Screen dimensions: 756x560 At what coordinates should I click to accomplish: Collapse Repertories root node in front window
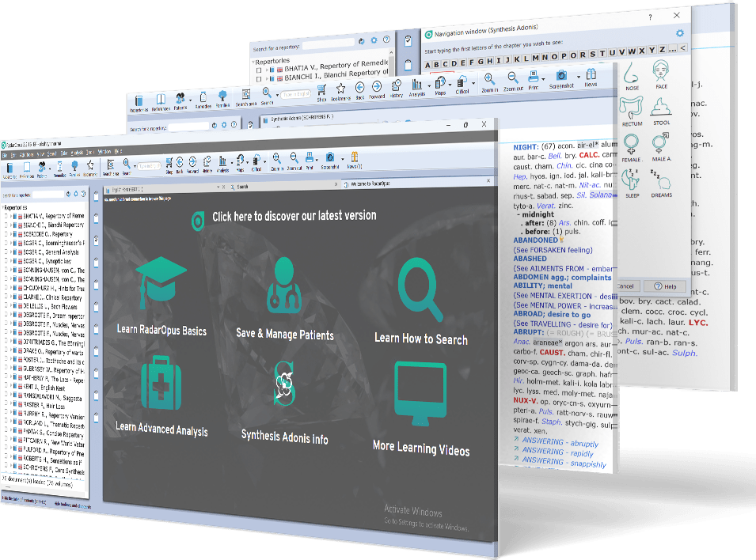(x=3, y=207)
